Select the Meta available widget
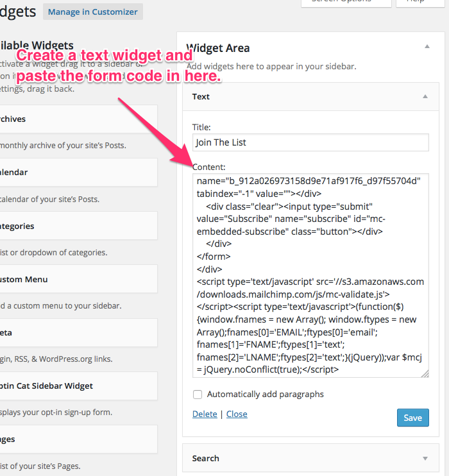Screen dimensions: 449x476 coord(77,333)
